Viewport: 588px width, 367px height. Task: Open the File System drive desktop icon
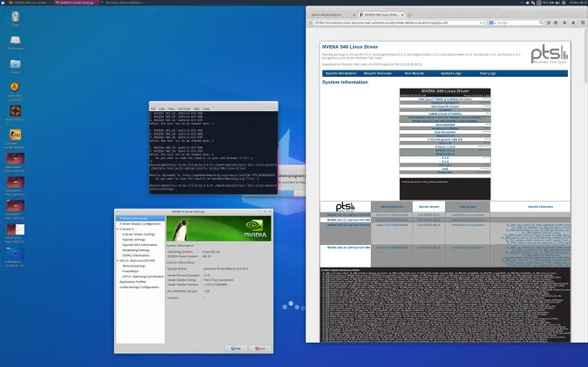pyautogui.click(x=15, y=40)
